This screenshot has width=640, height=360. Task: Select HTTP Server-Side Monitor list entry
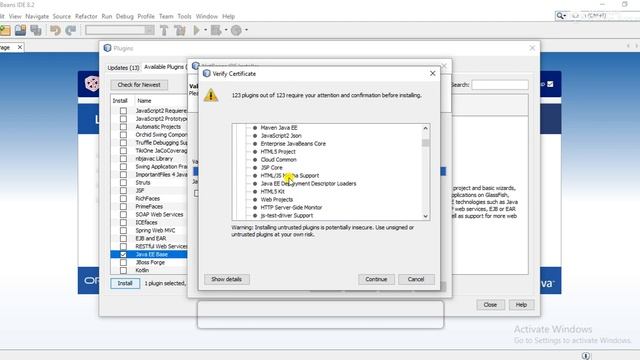291,207
